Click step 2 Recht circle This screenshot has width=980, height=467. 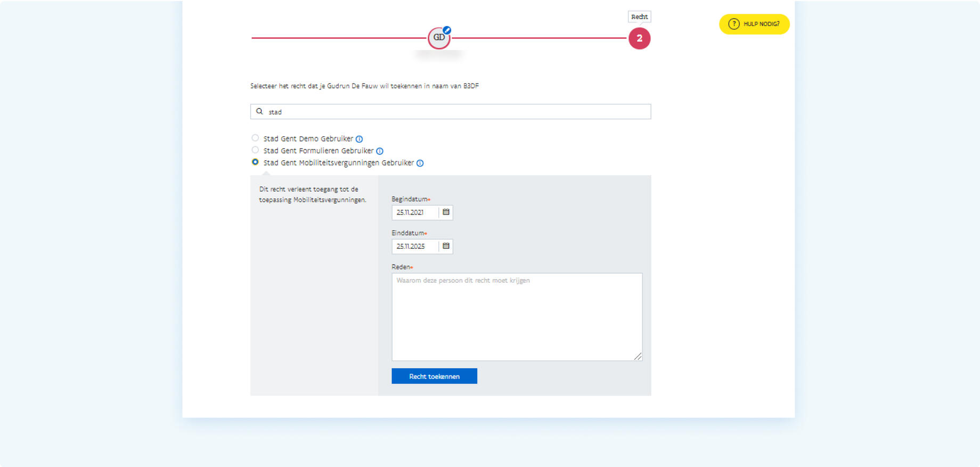tap(639, 38)
